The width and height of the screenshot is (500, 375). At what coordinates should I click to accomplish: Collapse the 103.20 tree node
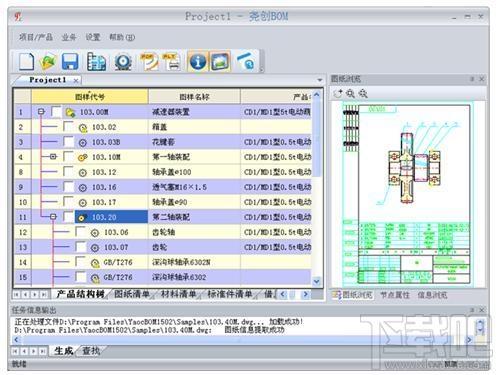tap(53, 217)
